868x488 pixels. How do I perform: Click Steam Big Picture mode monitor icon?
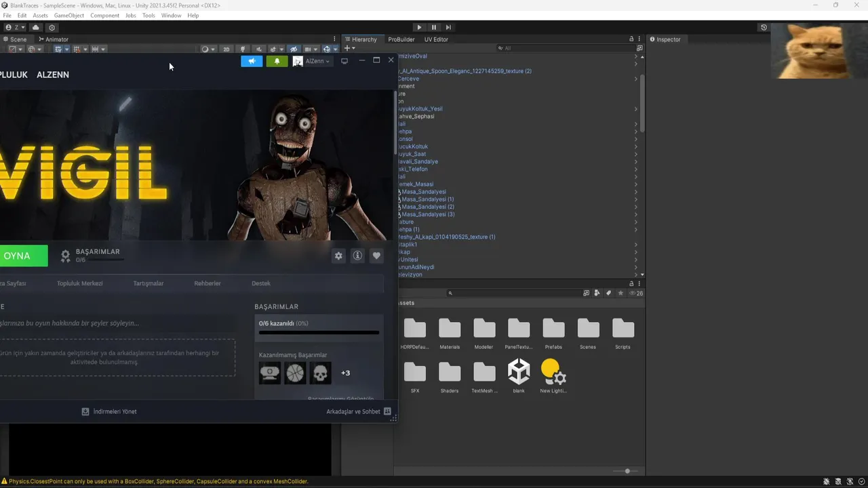click(x=344, y=61)
